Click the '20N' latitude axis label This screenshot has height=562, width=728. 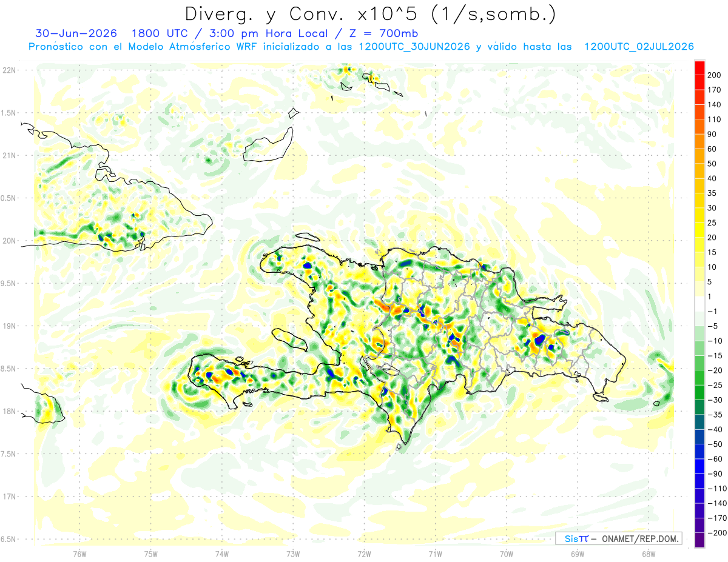click(9, 241)
